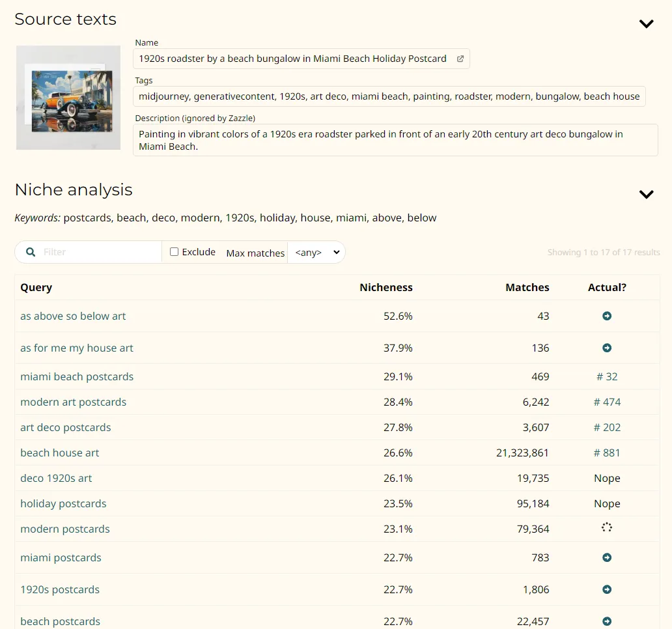This screenshot has height=629, width=672.
Task: Click arrow icon for 'as for me my house art'
Action: 607,348
